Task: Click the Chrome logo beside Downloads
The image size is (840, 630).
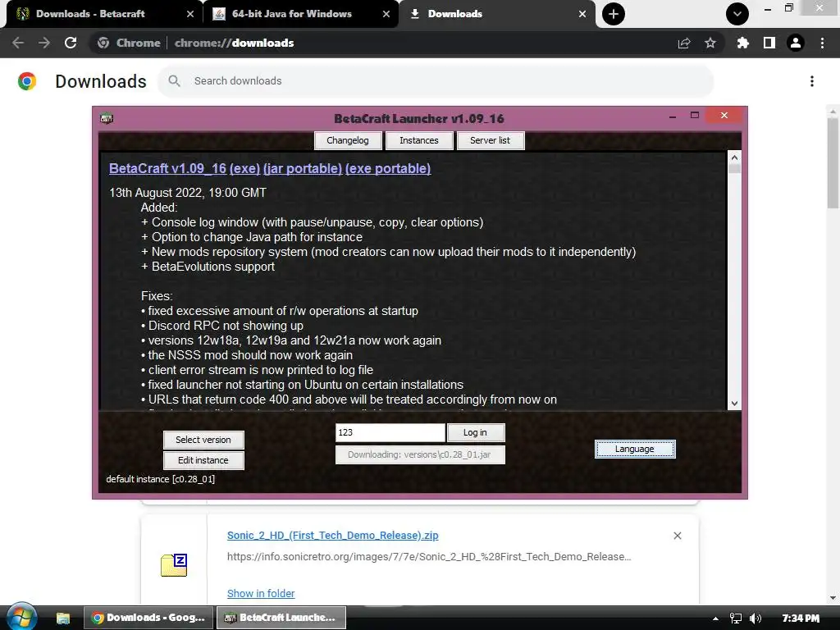Action: (27, 81)
